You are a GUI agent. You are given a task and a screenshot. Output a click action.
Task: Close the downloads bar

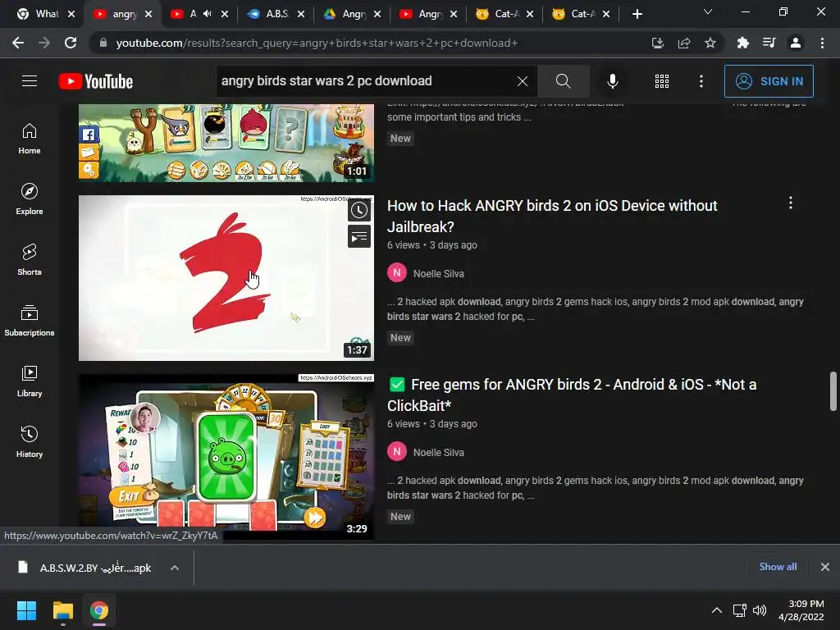pos(825,567)
